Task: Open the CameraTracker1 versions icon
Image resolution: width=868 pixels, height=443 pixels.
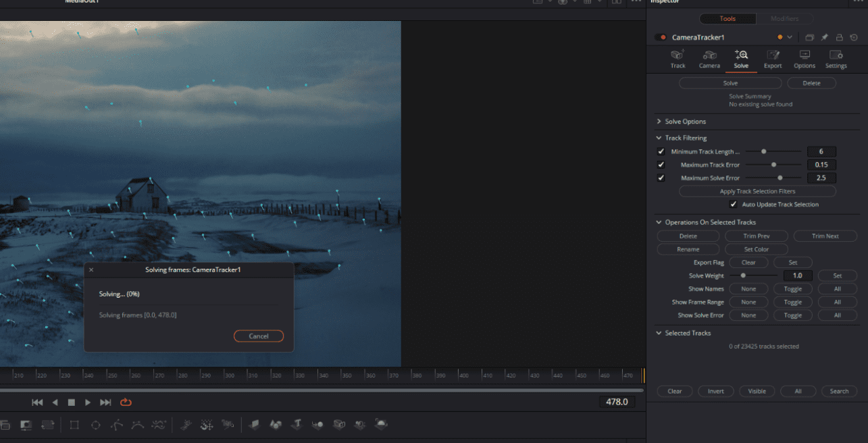Action: pos(809,38)
